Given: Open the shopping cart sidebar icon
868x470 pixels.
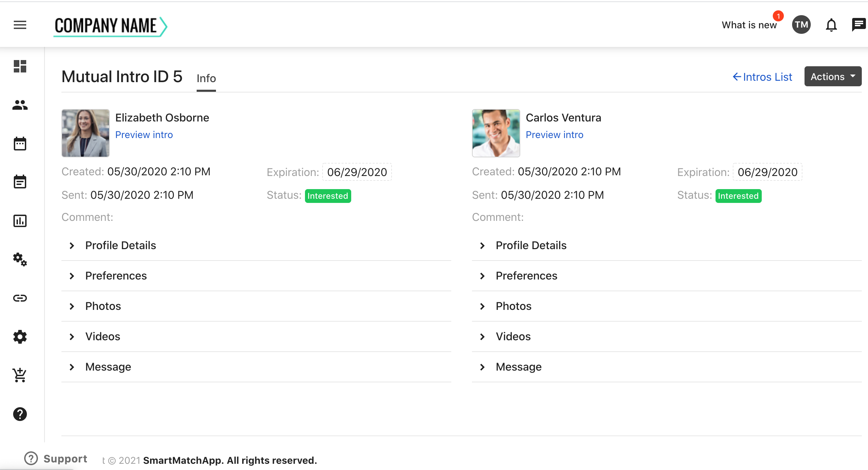Looking at the screenshot, I should (x=20, y=375).
